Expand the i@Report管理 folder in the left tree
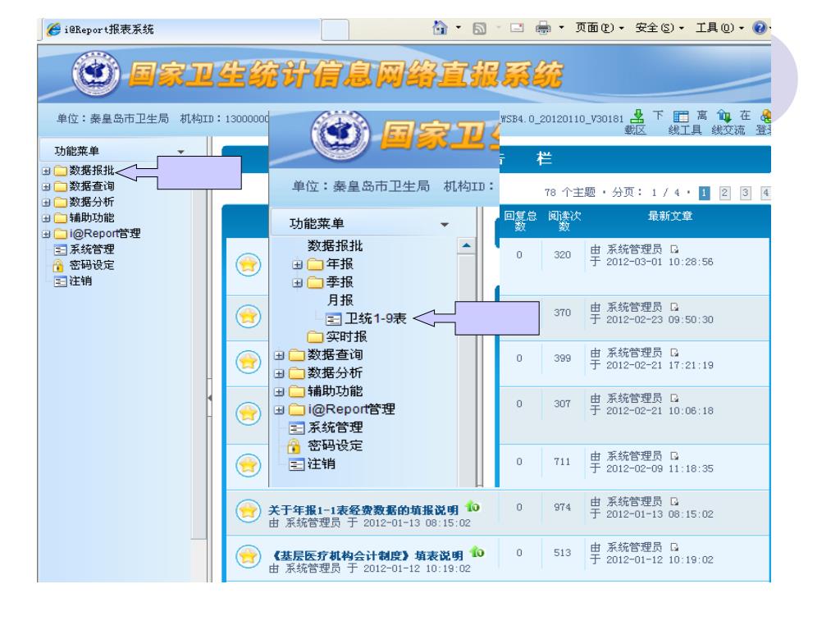The height and width of the screenshot is (630, 840). (46, 234)
